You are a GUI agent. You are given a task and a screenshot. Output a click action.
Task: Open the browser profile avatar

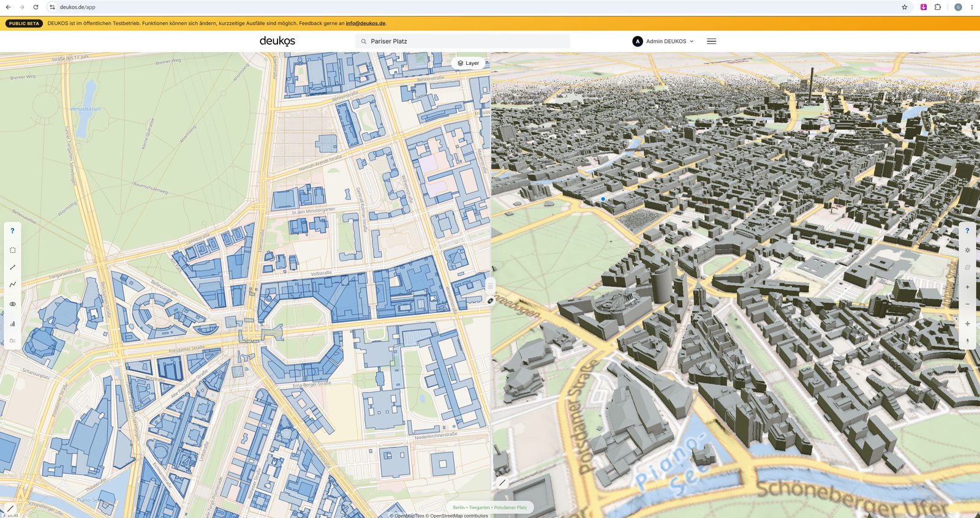(x=958, y=7)
